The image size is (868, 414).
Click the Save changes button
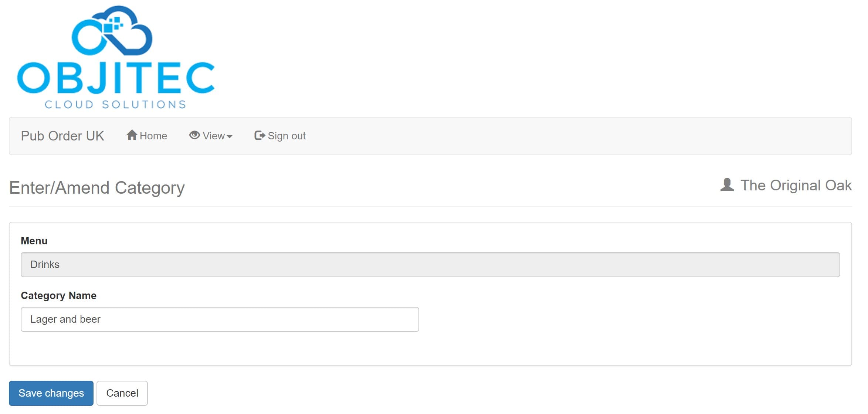[x=51, y=393]
